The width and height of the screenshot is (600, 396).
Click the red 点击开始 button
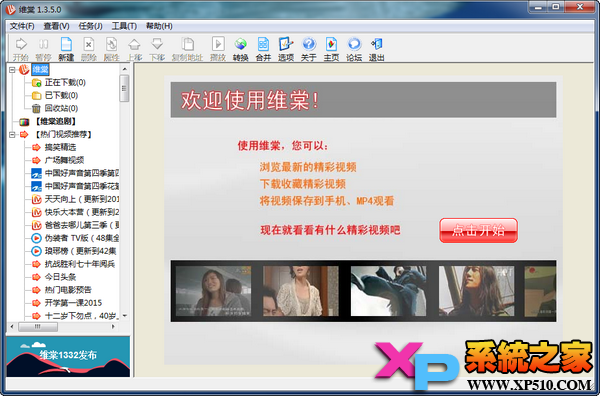[478, 230]
